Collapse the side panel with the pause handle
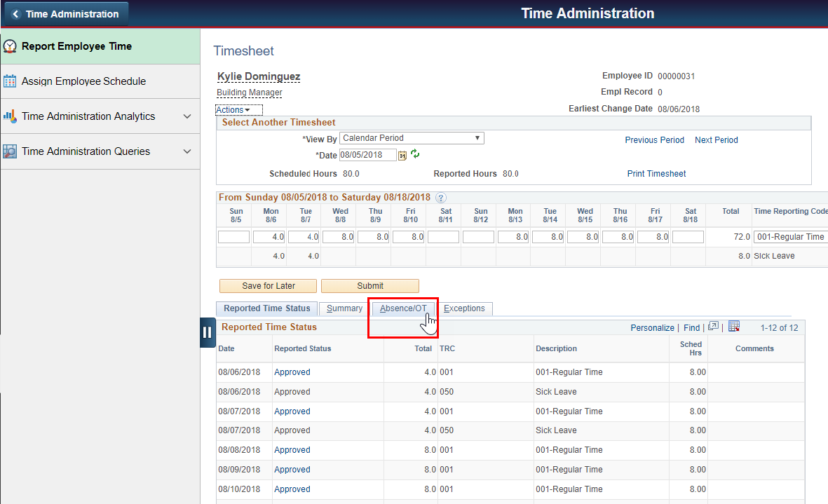The image size is (828, 504). [208, 332]
